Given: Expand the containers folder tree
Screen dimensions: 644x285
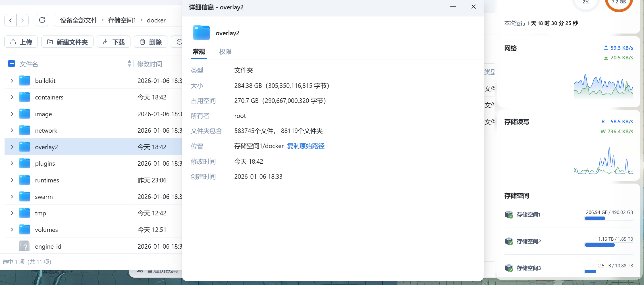Looking at the screenshot, I should pyautogui.click(x=12, y=97).
